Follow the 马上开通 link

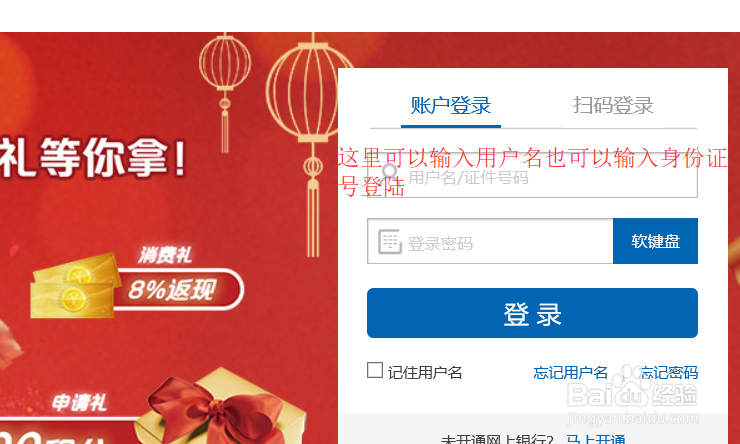point(596,439)
